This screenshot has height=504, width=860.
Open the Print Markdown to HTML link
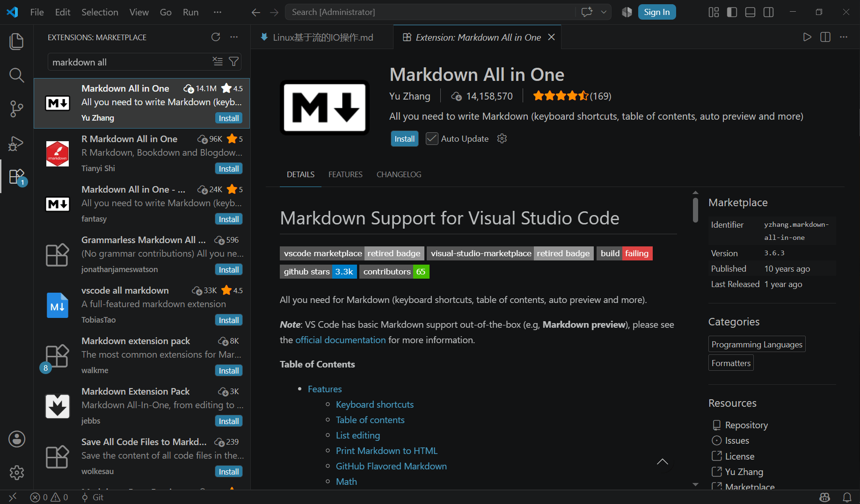coord(386,451)
